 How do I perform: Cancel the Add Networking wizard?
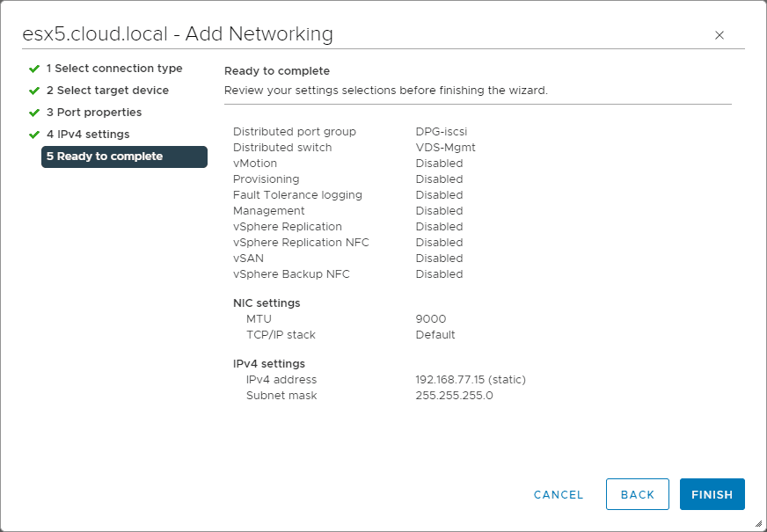(559, 494)
